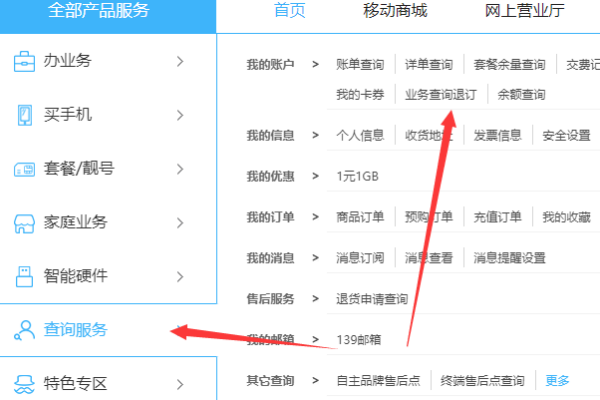
Task: Expand the 办业务 submenu chevron
Action: pyautogui.click(x=180, y=61)
